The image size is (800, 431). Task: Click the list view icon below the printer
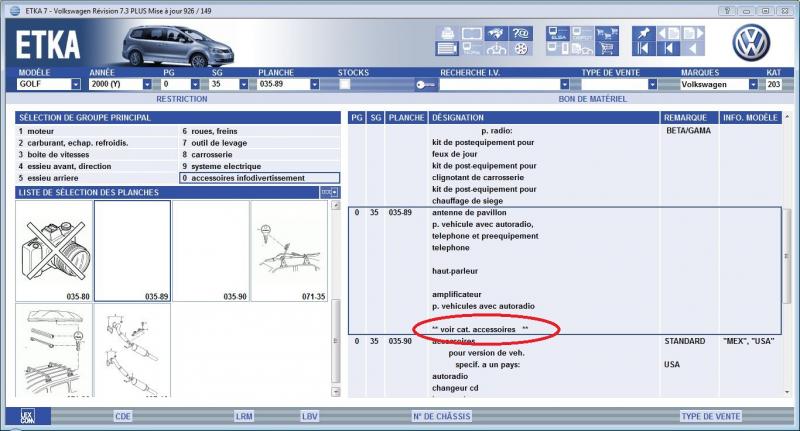click(x=447, y=48)
